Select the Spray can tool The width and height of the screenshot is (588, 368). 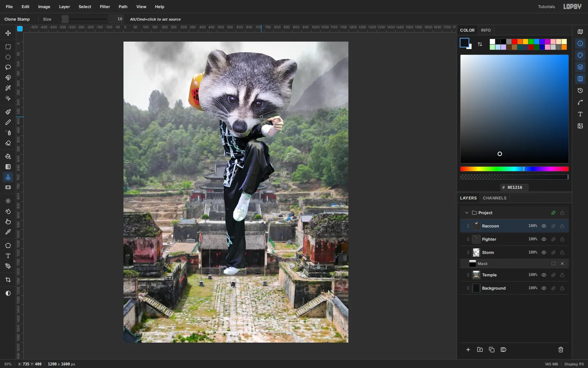[8, 132]
